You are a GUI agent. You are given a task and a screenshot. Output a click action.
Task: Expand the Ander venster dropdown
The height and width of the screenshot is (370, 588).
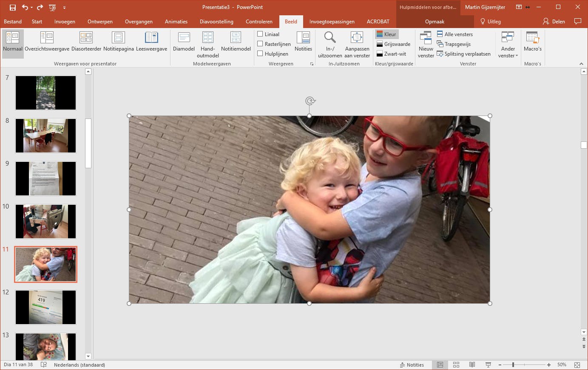(x=508, y=44)
